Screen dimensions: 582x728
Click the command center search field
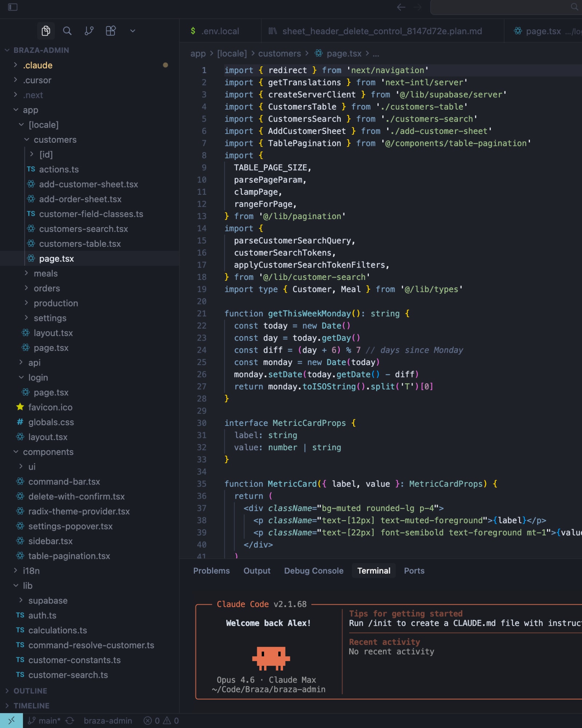pyautogui.click(x=506, y=7)
